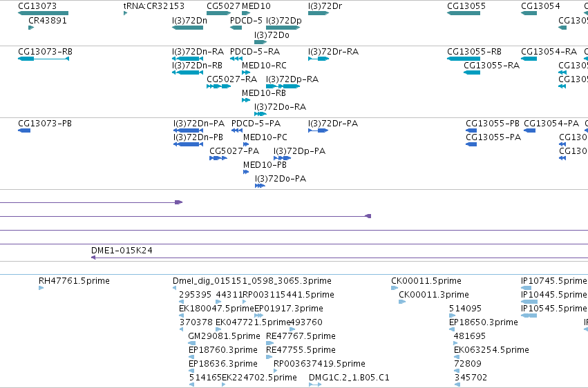The height and width of the screenshot is (388, 588).
Task: Click the EP18650.3prime EST
Action: point(452,330)
